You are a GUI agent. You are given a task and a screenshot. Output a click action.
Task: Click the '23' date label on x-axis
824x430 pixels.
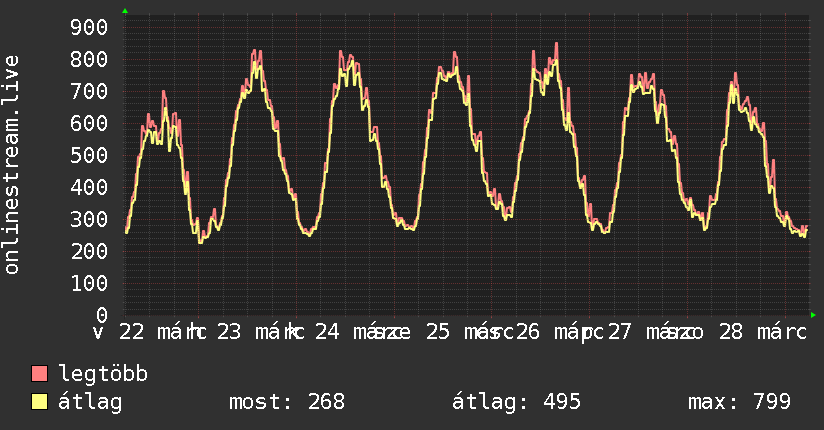pyautogui.click(x=229, y=332)
